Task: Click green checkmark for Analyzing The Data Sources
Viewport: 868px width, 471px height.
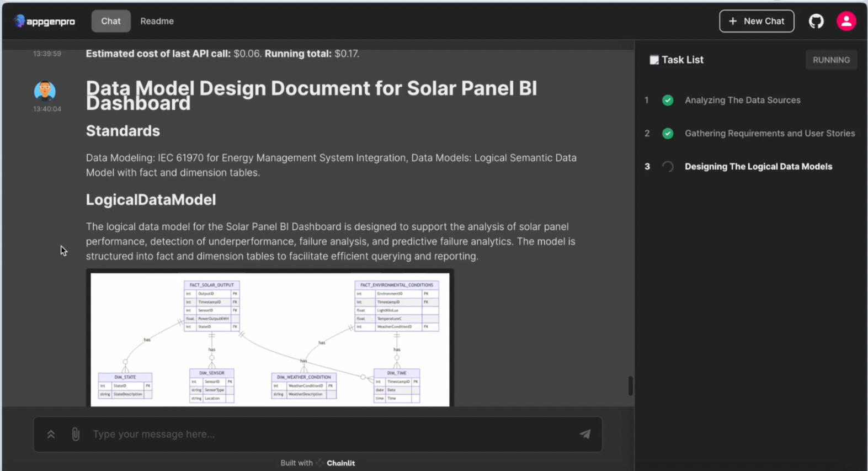Action: (668, 100)
